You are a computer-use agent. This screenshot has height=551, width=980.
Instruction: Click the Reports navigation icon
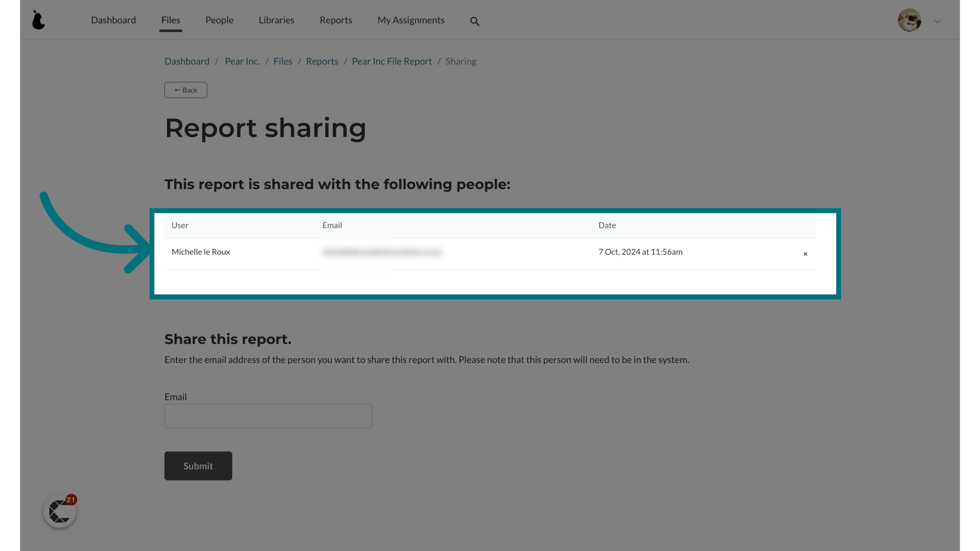click(x=335, y=19)
